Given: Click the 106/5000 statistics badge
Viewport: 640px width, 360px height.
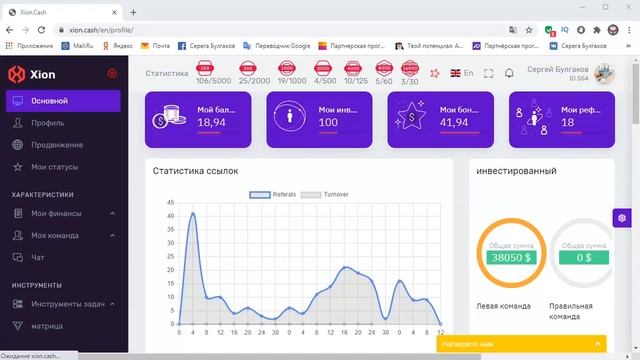Looking at the screenshot, I should click(x=213, y=73).
